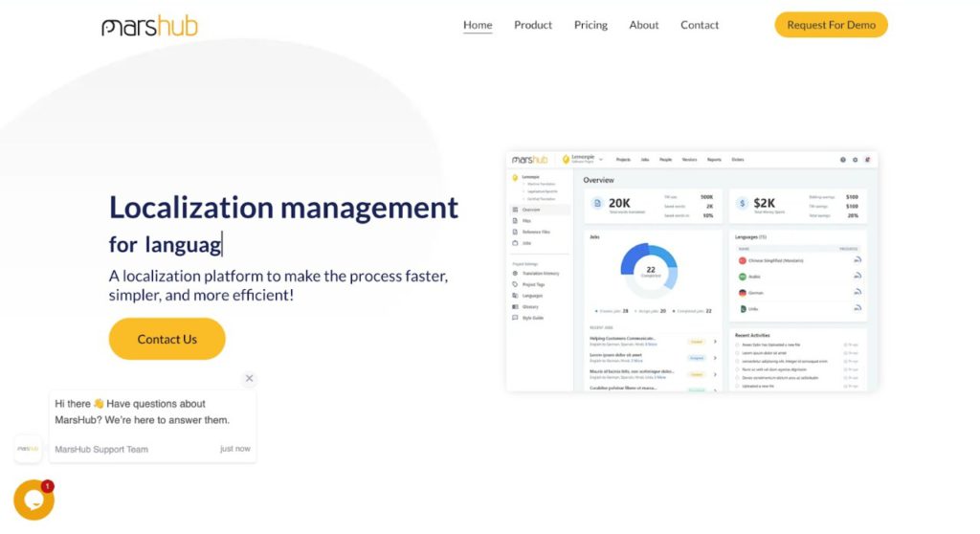Click the dollar sign icon beside $2K
The height and width of the screenshot is (534, 980).
[743, 203]
